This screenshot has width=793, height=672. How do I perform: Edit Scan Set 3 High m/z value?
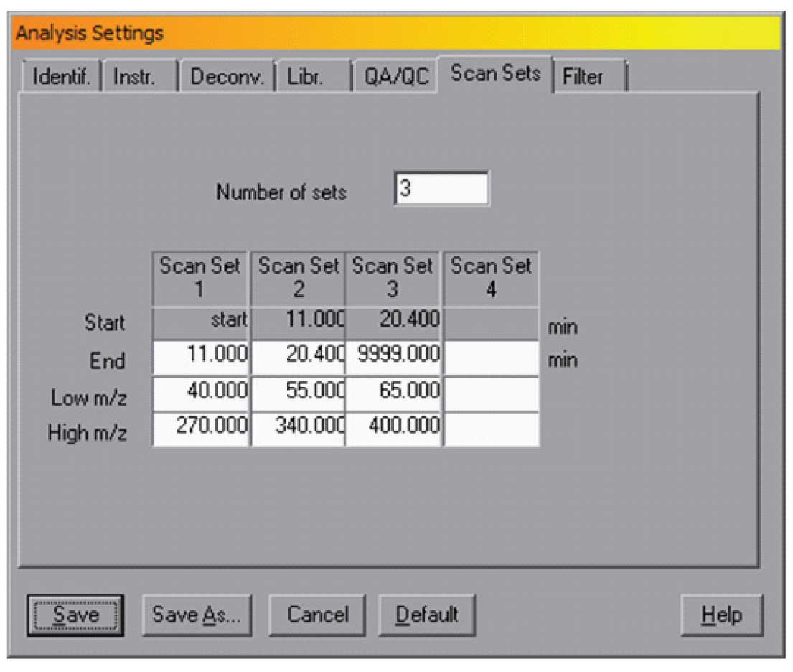393,429
